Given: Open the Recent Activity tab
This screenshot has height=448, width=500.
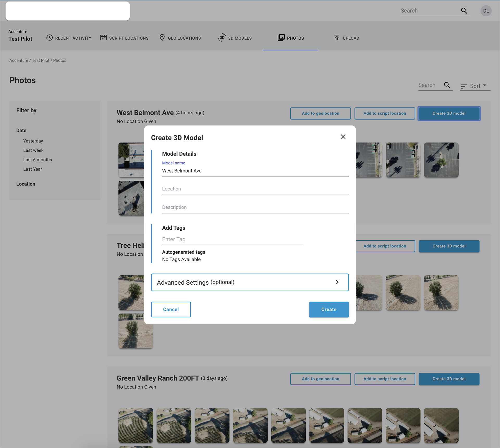Looking at the screenshot, I should click(68, 38).
